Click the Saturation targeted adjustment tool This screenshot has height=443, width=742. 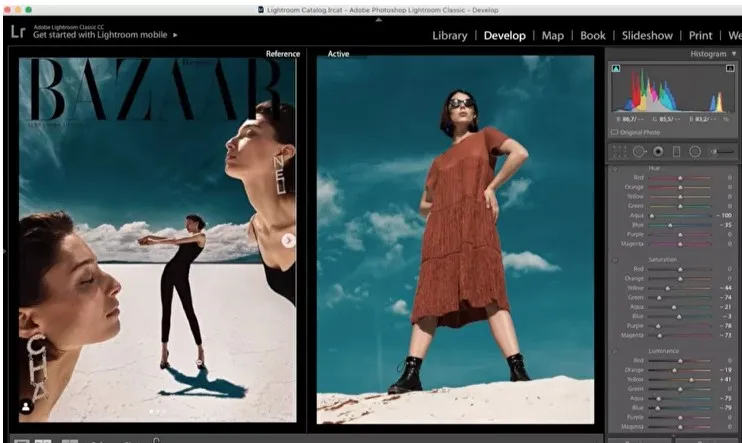(x=615, y=260)
